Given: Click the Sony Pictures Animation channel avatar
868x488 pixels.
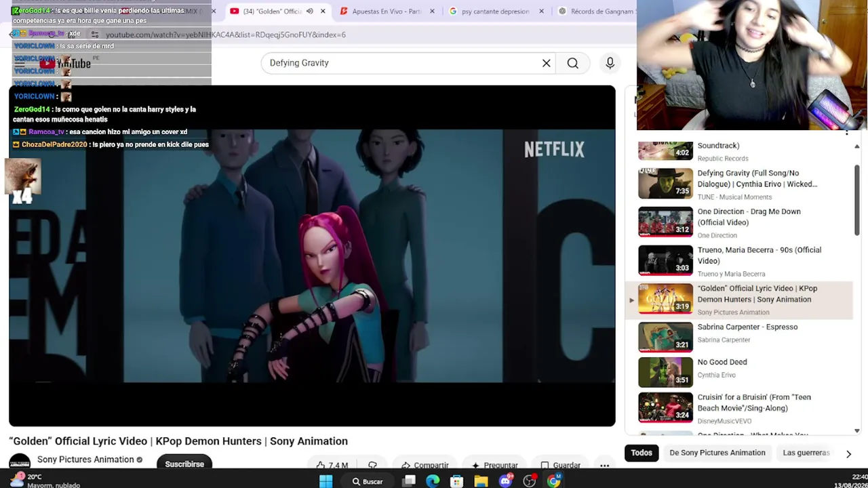Looking at the screenshot, I should coord(20,462).
